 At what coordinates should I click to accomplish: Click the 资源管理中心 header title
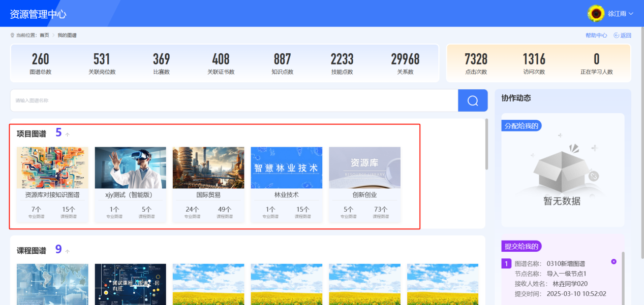(x=38, y=14)
